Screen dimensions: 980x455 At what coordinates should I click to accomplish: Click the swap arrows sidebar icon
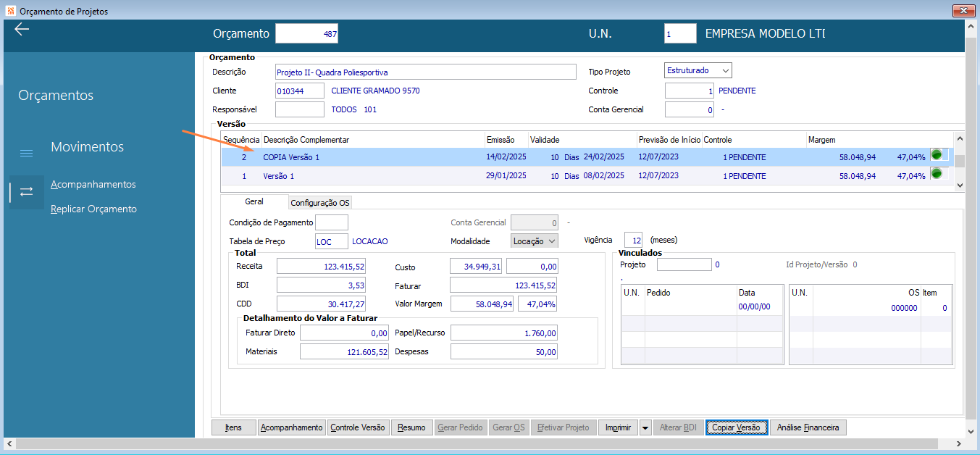(26, 192)
